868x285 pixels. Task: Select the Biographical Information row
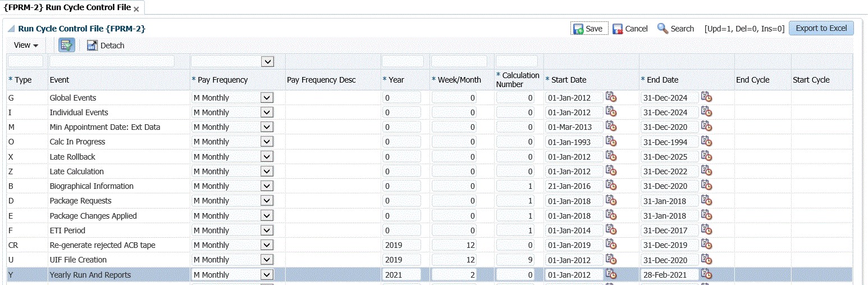pos(92,186)
